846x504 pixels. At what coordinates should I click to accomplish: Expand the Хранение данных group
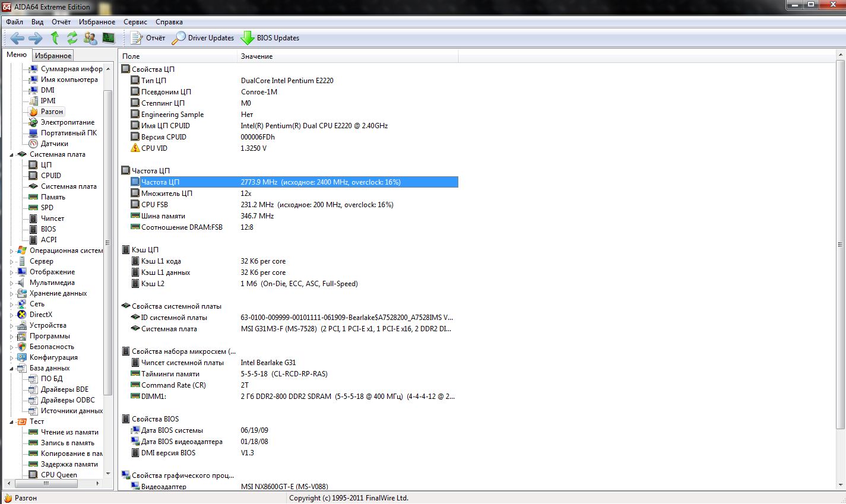coord(12,294)
